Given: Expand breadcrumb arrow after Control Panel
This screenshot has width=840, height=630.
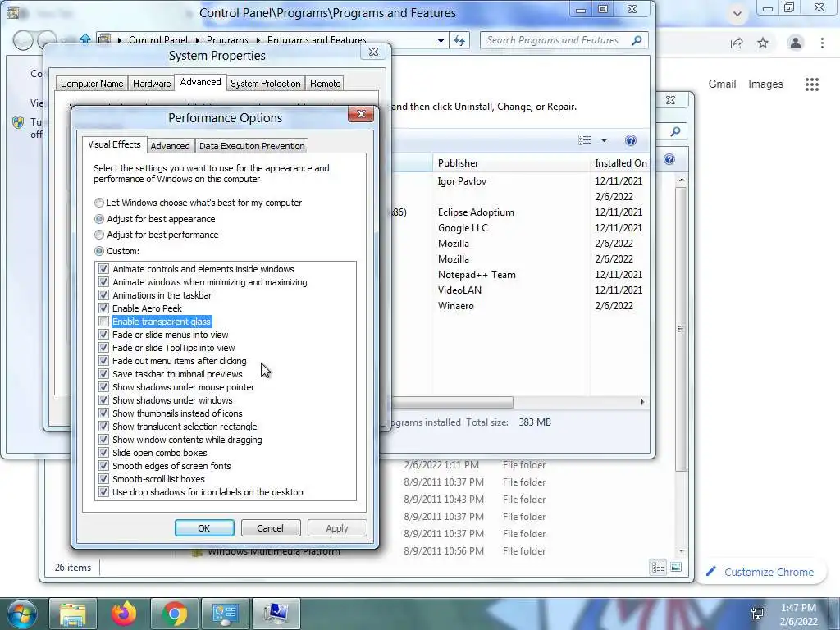Looking at the screenshot, I should click(x=197, y=41).
